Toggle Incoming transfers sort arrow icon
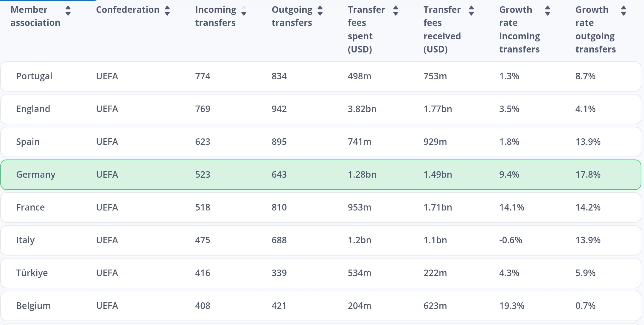The height and width of the screenshot is (325, 644). (244, 11)
